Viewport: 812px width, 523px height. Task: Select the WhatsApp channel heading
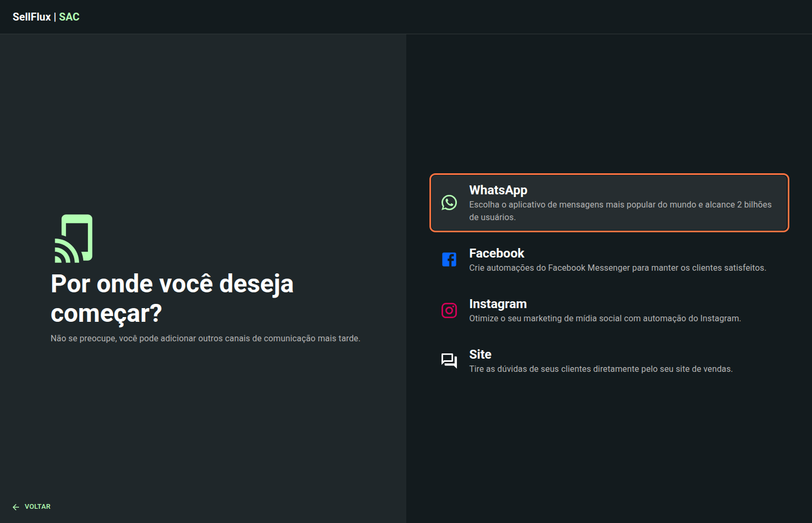pos(498,190)
